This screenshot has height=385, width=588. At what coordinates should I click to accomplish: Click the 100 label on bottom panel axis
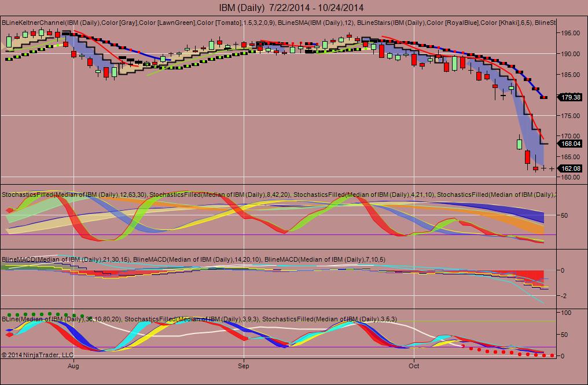566,313
